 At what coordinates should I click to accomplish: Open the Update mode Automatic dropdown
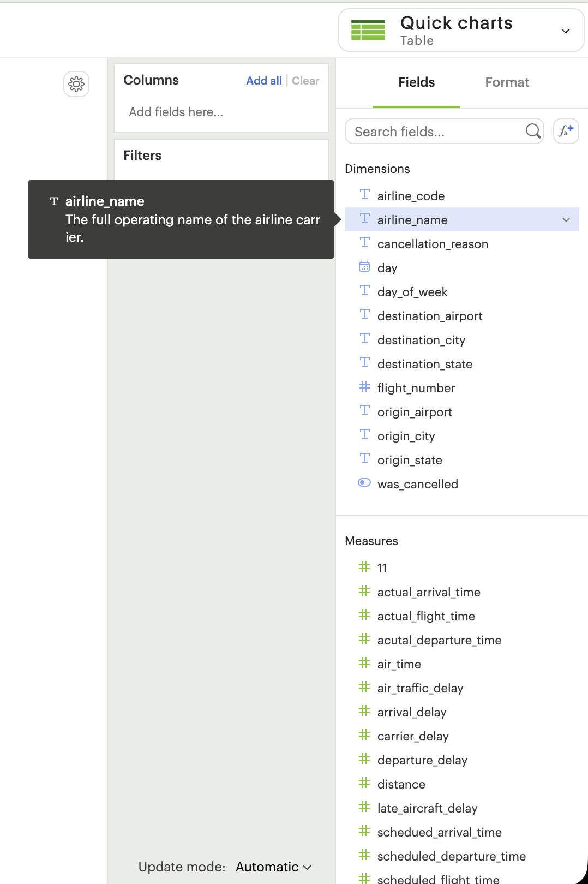[273, 867]
